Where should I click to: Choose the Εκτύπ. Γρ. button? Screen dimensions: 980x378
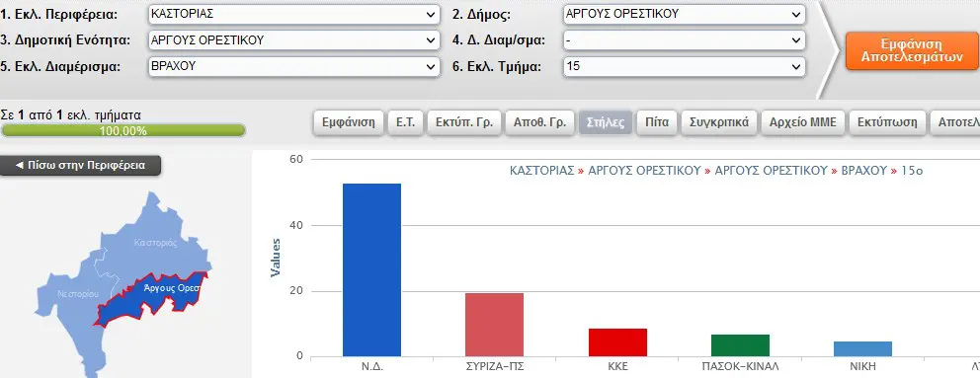pos(464,122)
